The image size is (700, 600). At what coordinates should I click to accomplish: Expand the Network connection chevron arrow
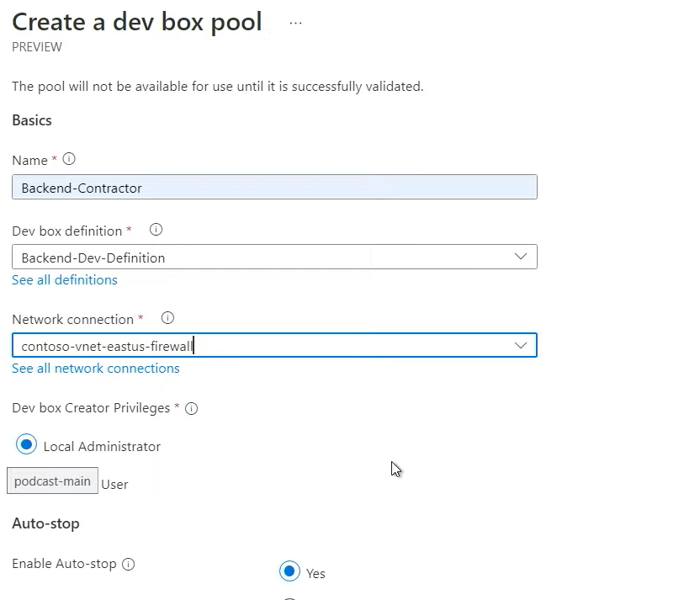pos(521,345)
